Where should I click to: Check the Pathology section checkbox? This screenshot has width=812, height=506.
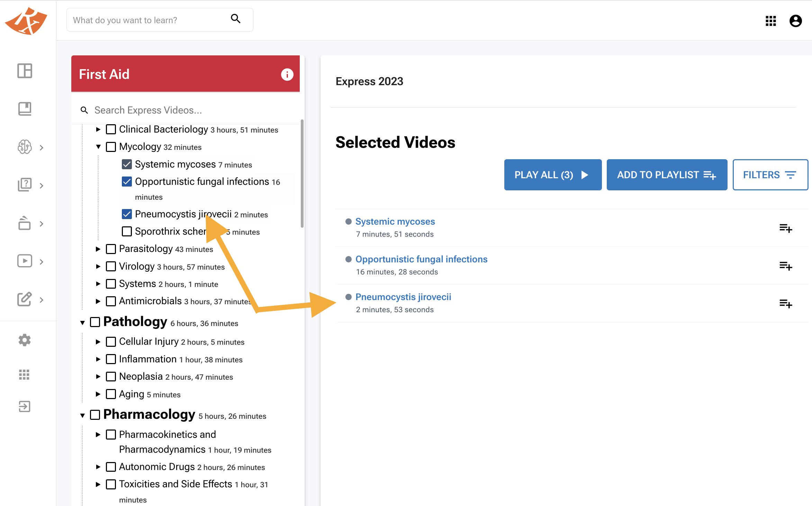click(x=95, y=322)
